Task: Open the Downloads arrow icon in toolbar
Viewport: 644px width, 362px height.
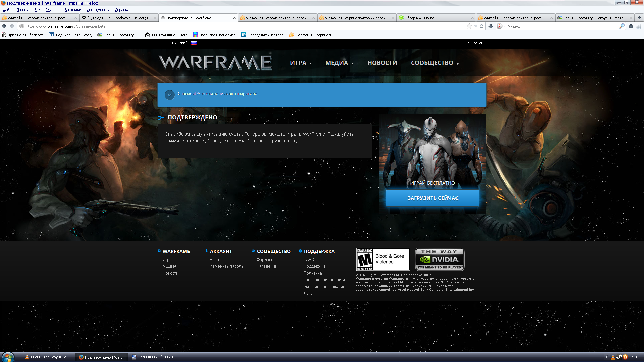Action: pyautogui.click(x=491, y=26)
